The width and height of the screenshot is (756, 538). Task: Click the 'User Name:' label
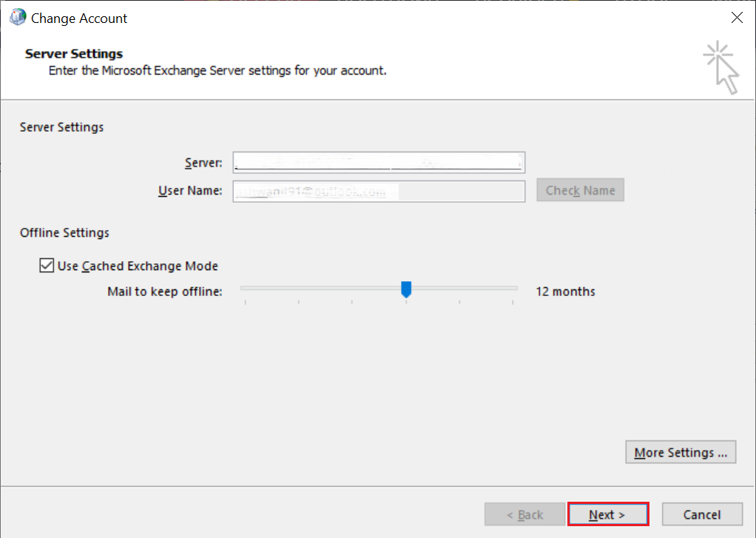coord(190,191)
